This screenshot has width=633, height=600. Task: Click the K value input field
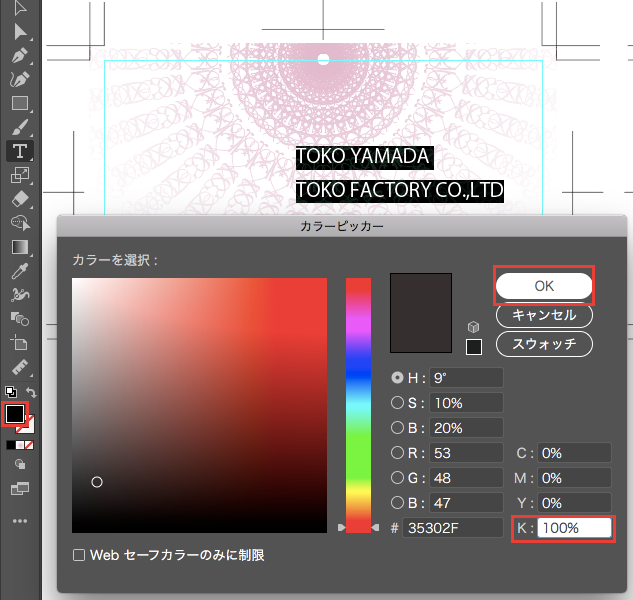coord(573,528)
